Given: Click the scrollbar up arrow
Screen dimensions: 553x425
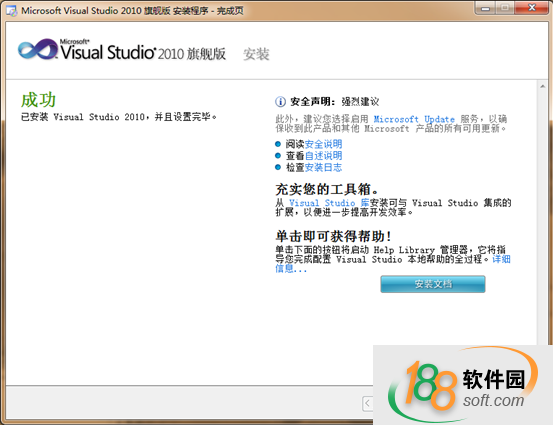Looking at the screenshot, I should (542, 86).
